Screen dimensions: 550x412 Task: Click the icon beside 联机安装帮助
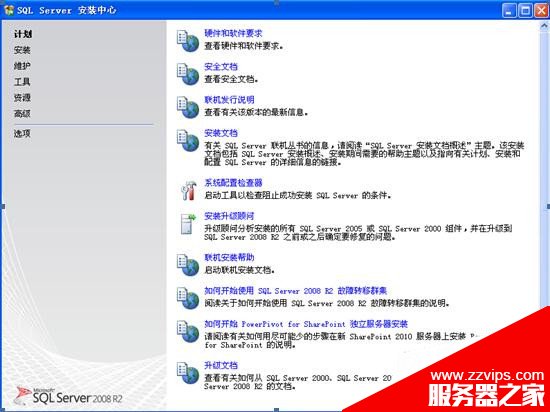coord(188,265)
